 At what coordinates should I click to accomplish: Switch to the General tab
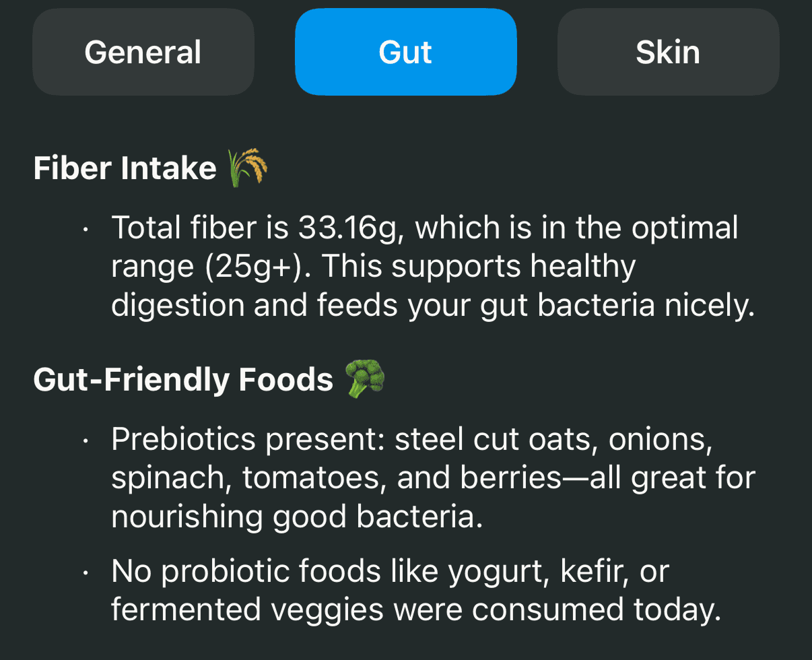click(x=143, y=52)
